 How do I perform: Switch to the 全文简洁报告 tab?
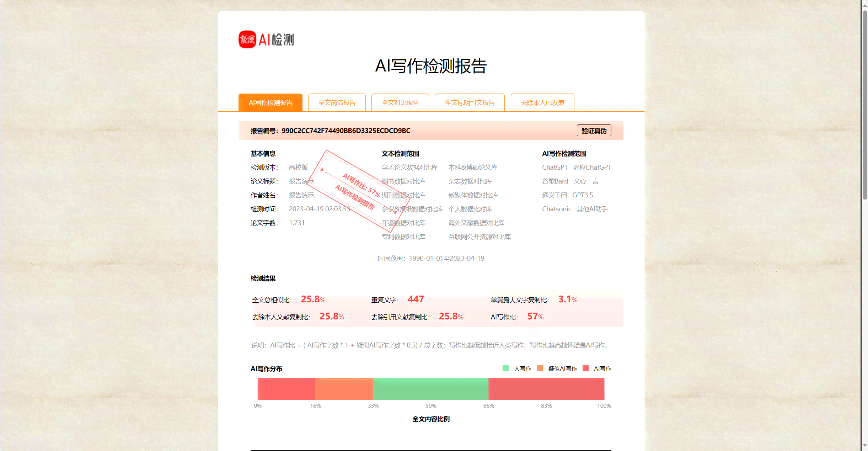point(337,102)
